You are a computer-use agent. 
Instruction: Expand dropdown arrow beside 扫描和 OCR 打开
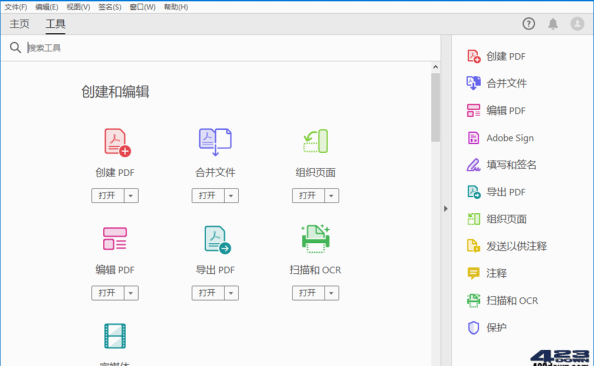click(x=331, y=293)
